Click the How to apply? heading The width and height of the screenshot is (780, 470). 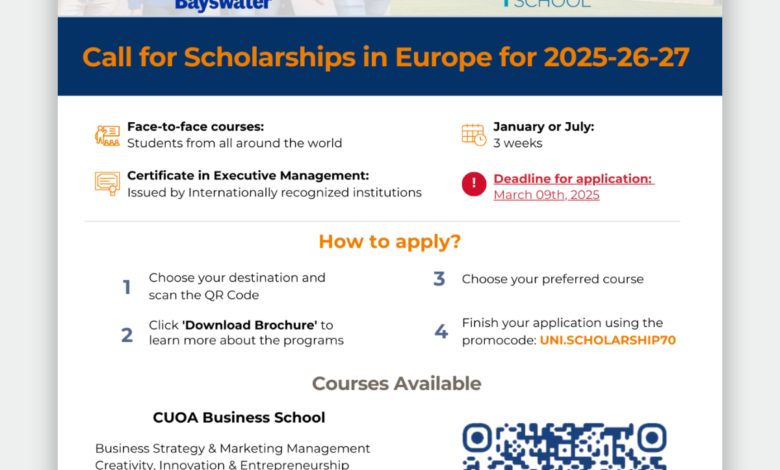390,242
